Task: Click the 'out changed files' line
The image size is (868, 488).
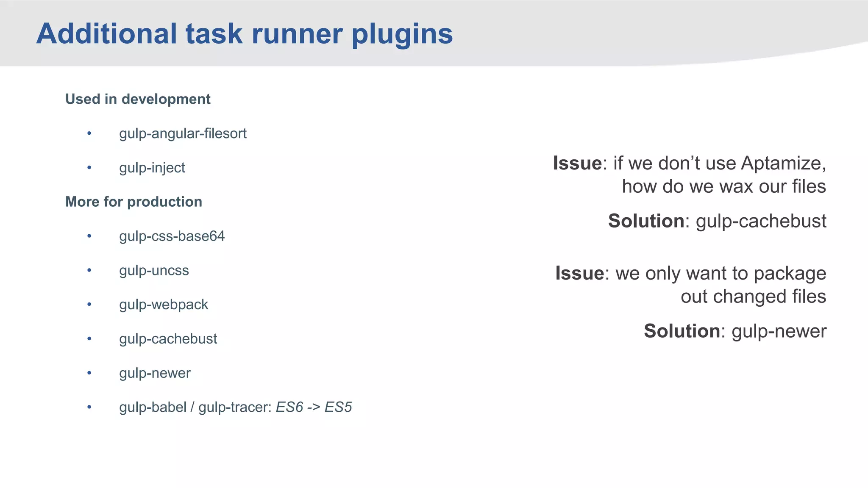Action: 753,297
